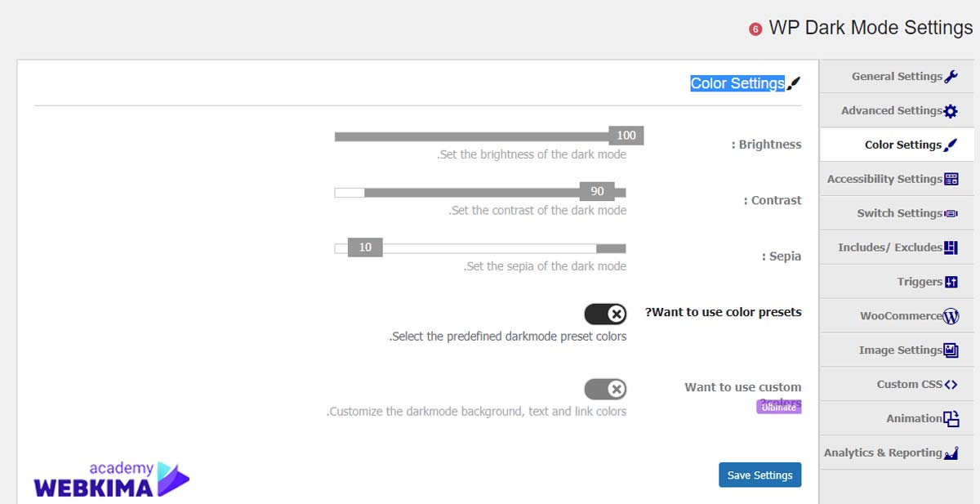980x504 pixels.
Task: Open the Image Settings tab
Action: tap(897, 350)
